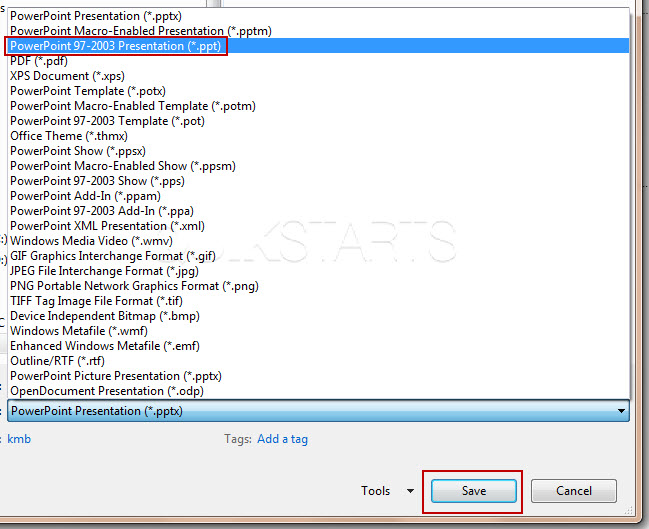Select Windows Media Video (*.wmv)
Screen dimensions: 649x529
pos(318,241)
